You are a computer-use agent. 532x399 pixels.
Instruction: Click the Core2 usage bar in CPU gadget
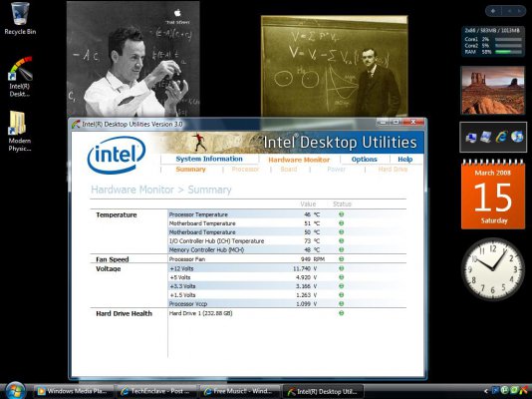(x=508, y=46)
